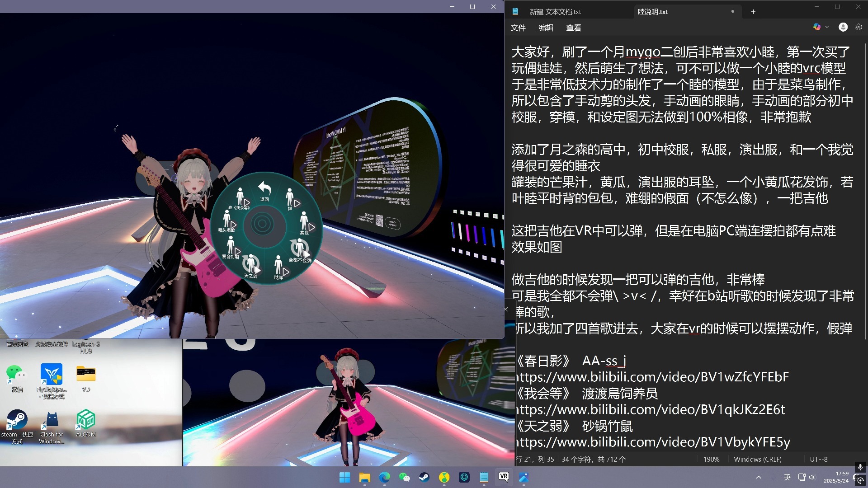Click the Windows (CRLF) line ending indicator

tap(757, 459)
